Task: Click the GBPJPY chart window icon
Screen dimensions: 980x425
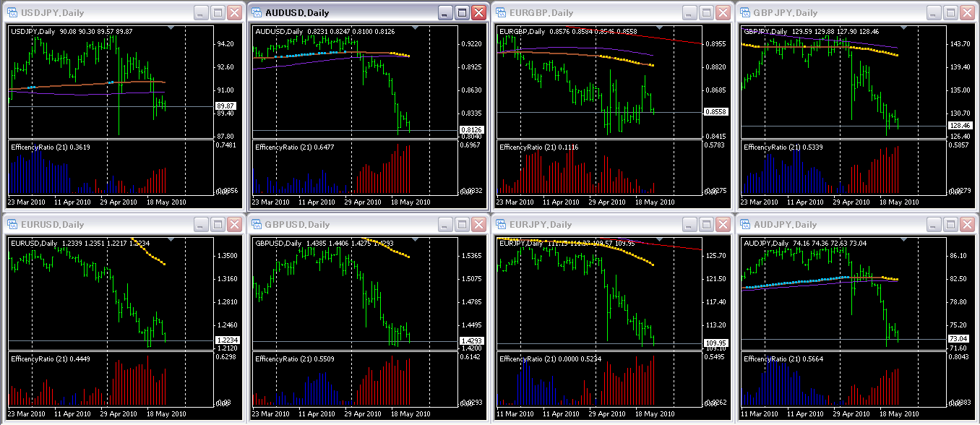Action: pos(744,13)
